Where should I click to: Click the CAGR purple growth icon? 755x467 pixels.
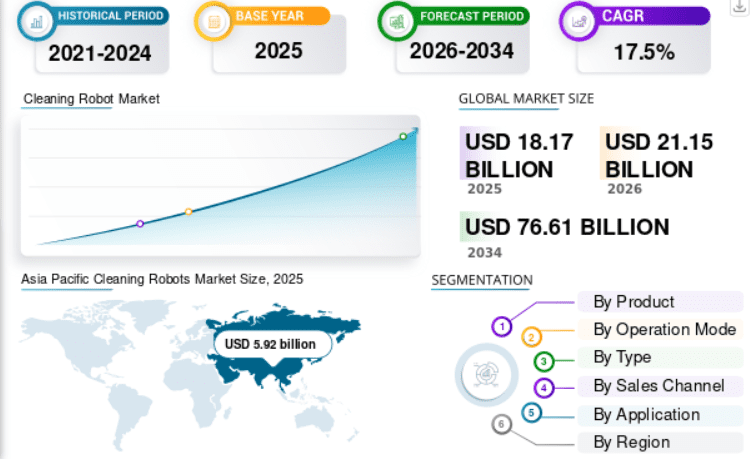[x=579, y=22]
